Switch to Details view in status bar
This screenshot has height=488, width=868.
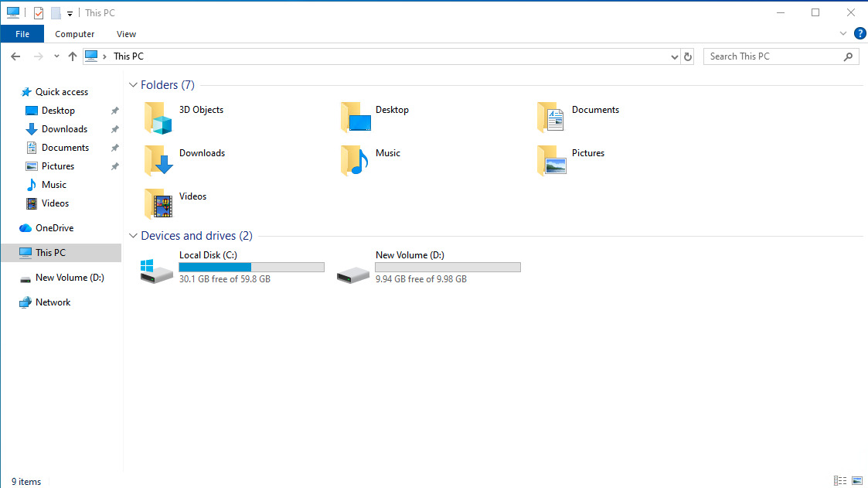(840, 481)
